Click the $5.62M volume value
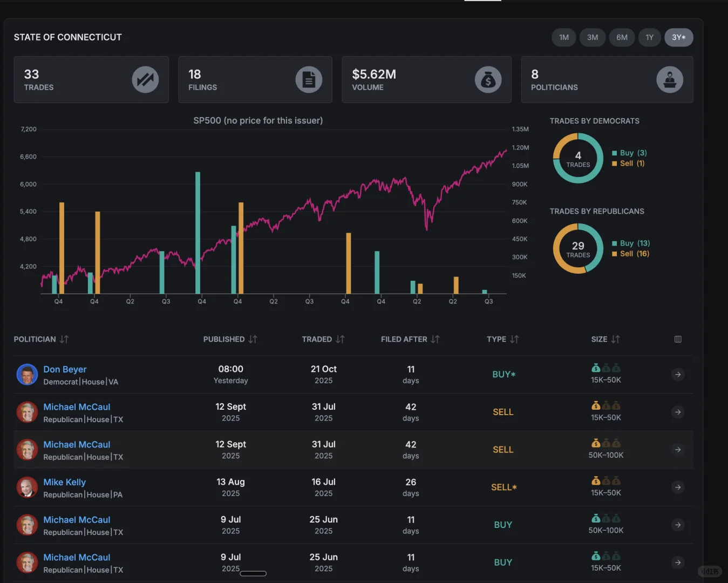 click(374, 74)
